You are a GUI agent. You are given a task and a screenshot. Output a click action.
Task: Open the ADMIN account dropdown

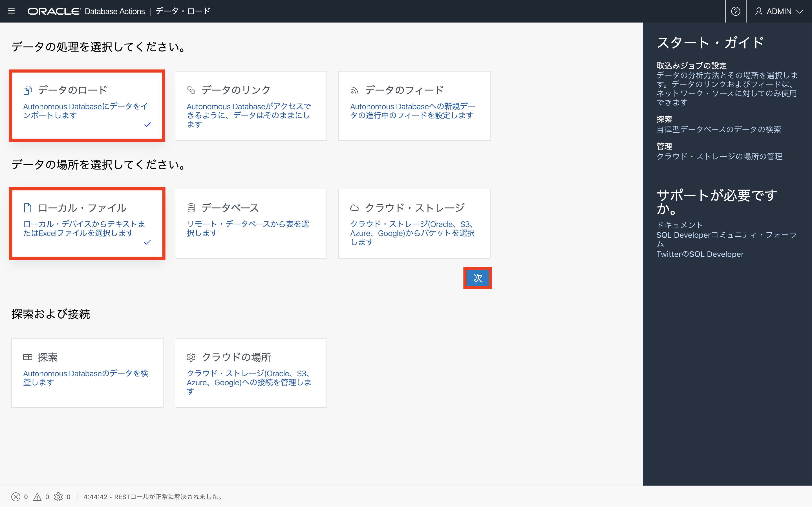point(779,11)
